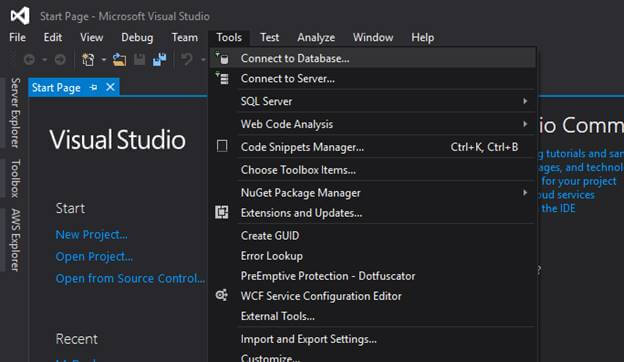Open the New Project dropdown arrow
This screenshot has height=362, width=624.
(x=103, y=60)
